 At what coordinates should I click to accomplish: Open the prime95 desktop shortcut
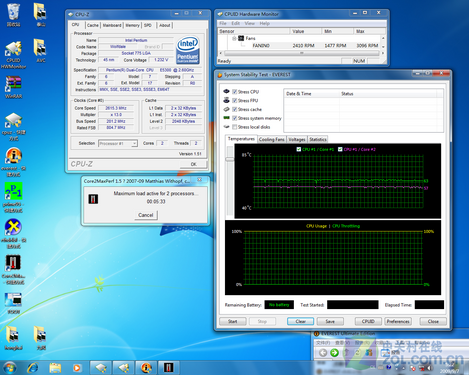tap(13, 197)
